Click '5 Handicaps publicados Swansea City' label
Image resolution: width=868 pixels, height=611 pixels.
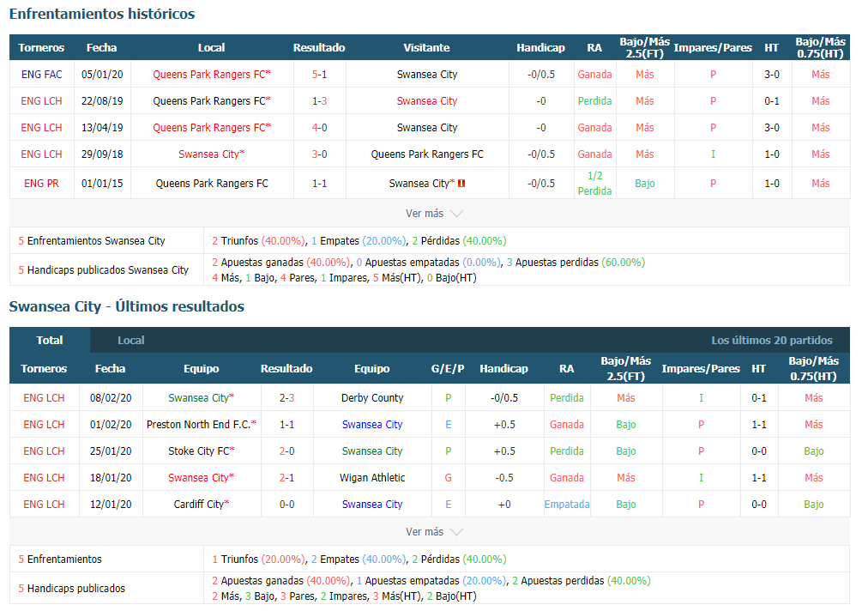click(x=104, y=269)
